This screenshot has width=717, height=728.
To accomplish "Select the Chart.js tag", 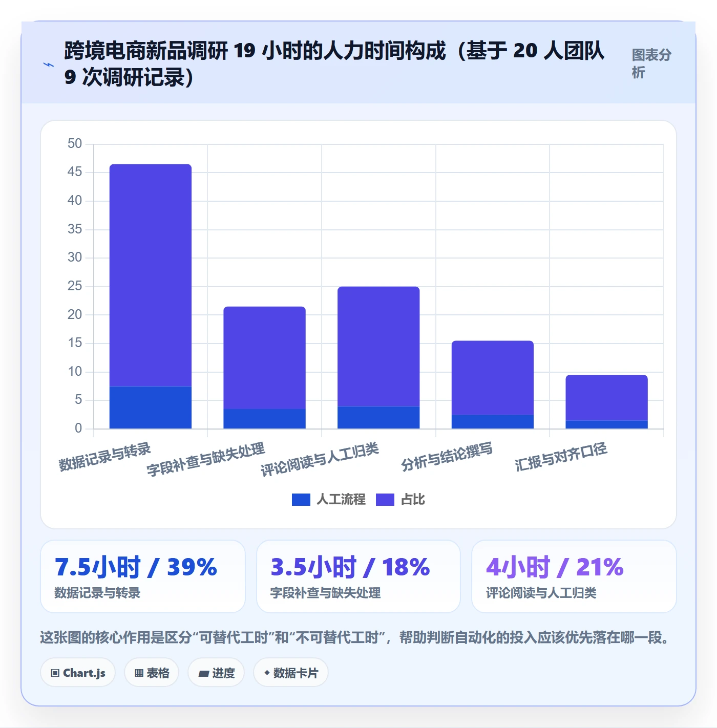I will 78,673.
